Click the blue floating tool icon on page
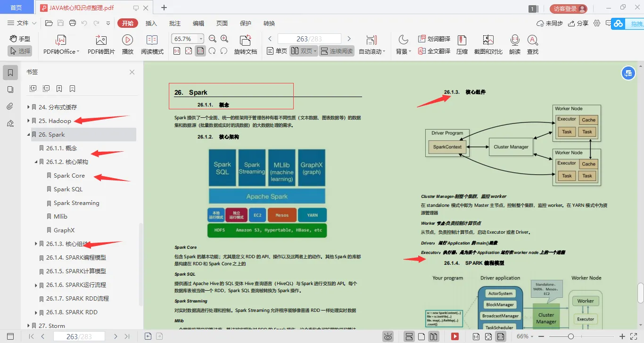Viewport: 644px width, 343px height. 627,73
